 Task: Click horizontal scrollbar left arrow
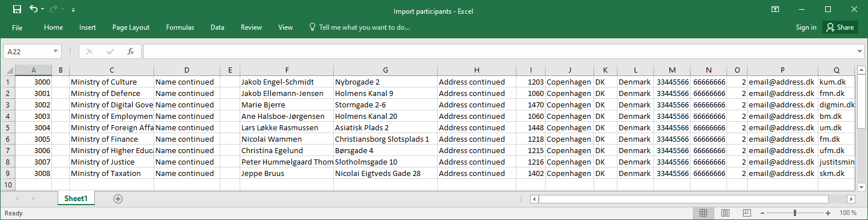pos(534,199)
